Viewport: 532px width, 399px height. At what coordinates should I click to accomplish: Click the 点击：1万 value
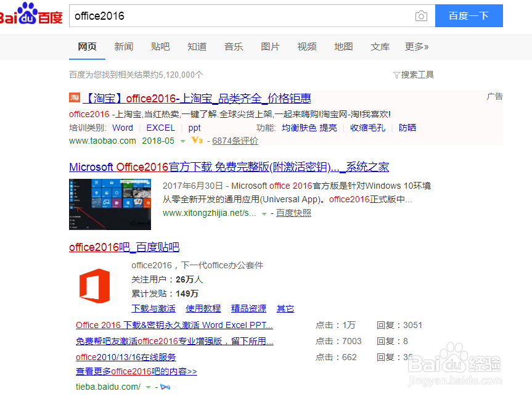click(335, 325)
